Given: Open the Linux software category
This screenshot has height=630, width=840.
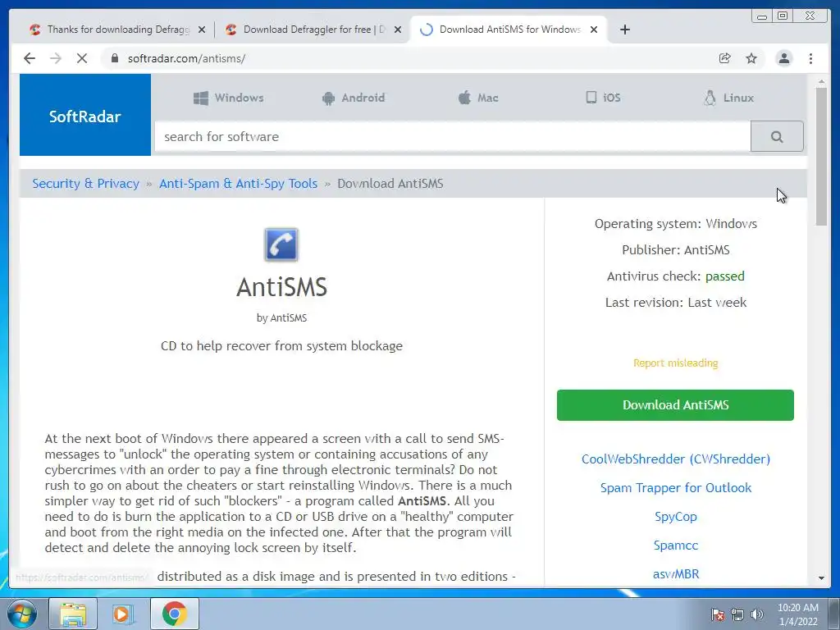Looking at the screenshot, I should tap(728, 98).
